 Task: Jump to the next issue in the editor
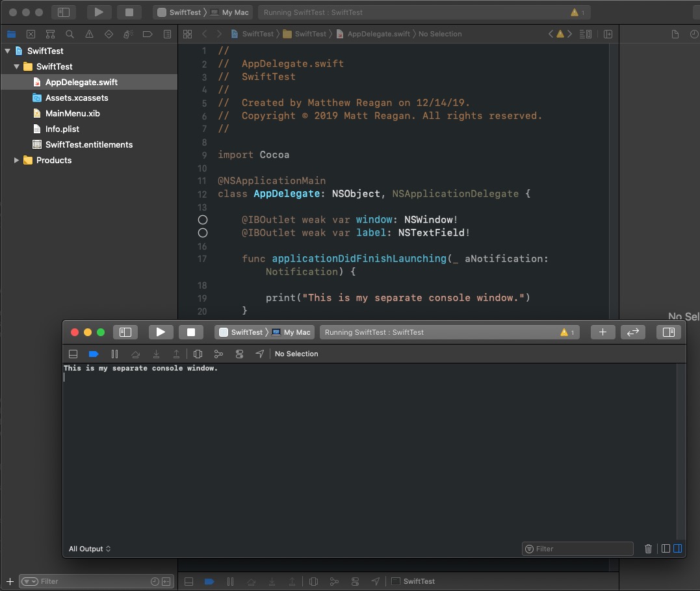pos(569,34)
